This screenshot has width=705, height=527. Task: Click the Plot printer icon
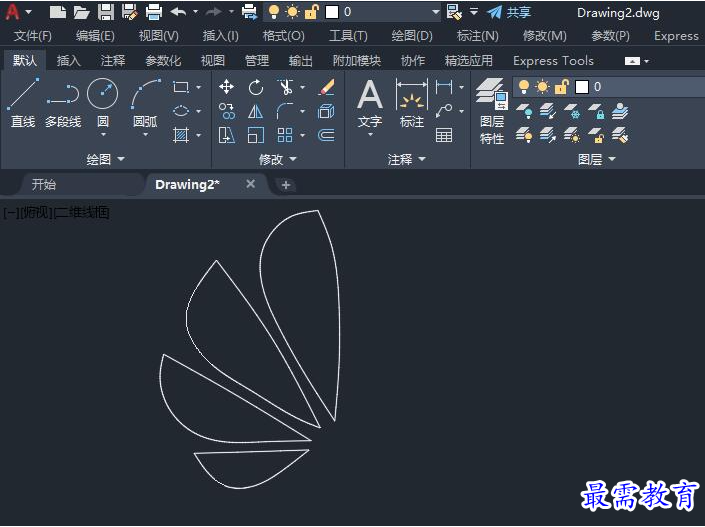154,12
